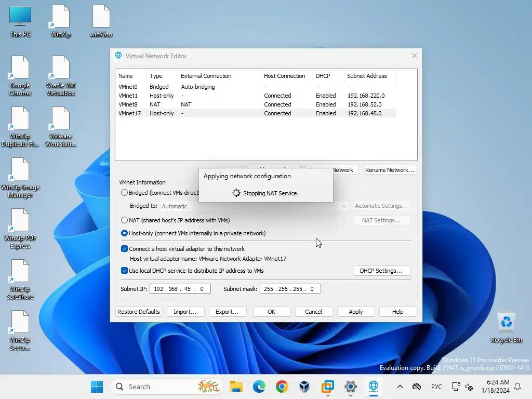Open NAT Settings button
Image resolution: width=532 pixels, height=399 pixels.
(x=381, y=220)
